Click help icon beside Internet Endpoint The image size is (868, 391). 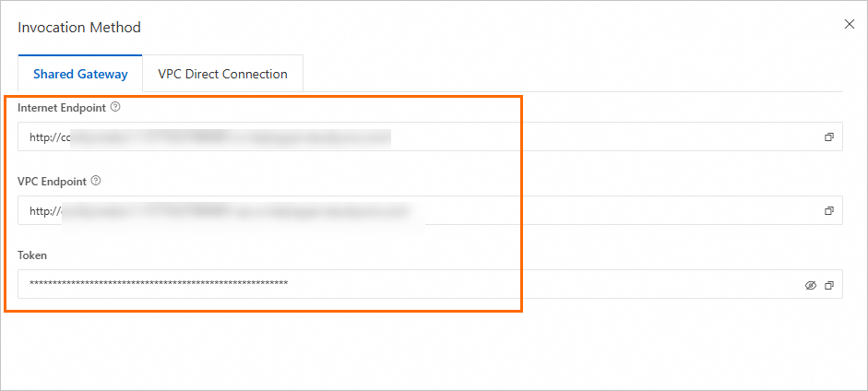tap(115, 107)
